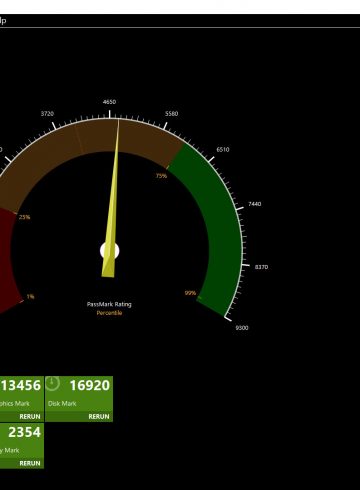Click the orange Percentile label

click(109, 313)
